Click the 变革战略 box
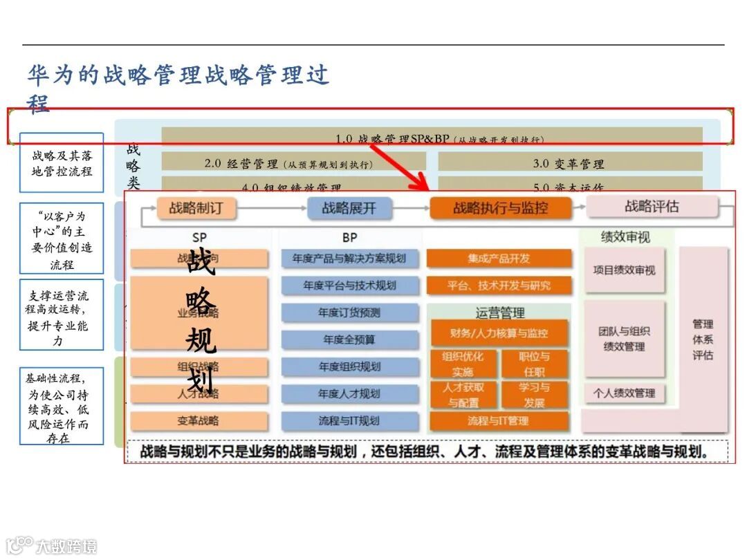The width and height of the screenshot is (747, 560). pyautogui.click(x=199, y=421)
